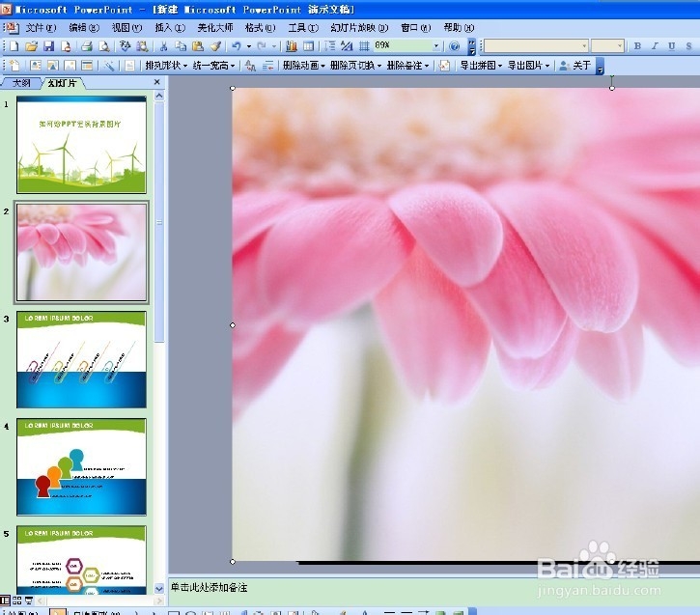Switch to Normal view icon at the bottom left
The image size is (700, 615).
[x=5, y=601]
